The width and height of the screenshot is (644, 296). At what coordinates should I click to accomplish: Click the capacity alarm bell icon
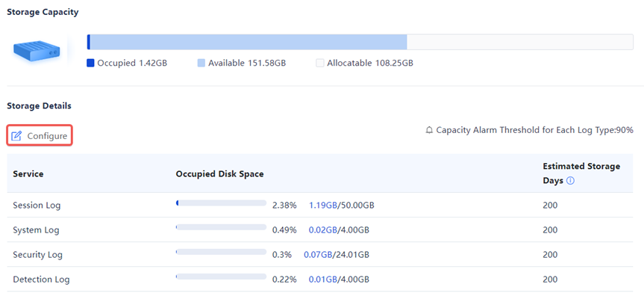[430, 131]
